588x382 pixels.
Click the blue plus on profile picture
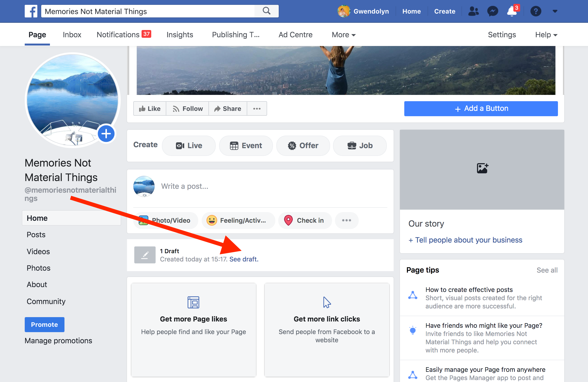click(x=106, y=134)
